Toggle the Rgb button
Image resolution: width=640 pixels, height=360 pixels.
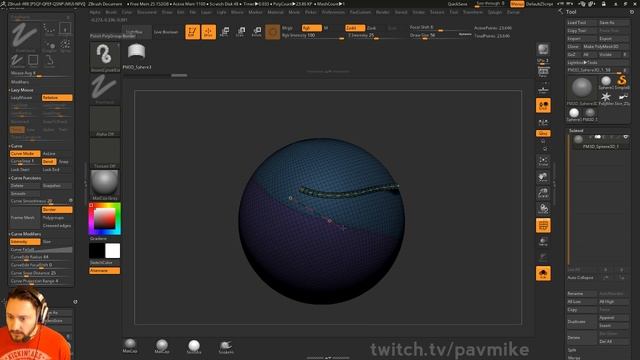pyautogui.click(x=312, y=28)
